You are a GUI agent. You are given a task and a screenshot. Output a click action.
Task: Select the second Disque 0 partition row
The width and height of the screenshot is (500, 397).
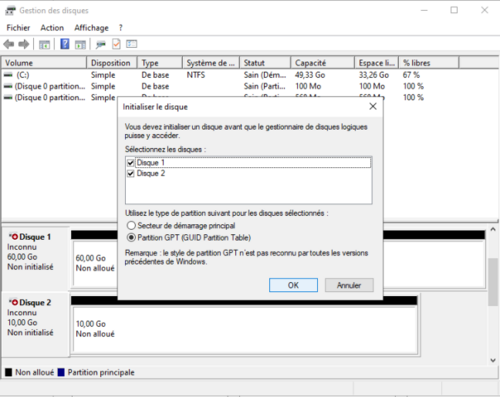click(x=50, y=98)
